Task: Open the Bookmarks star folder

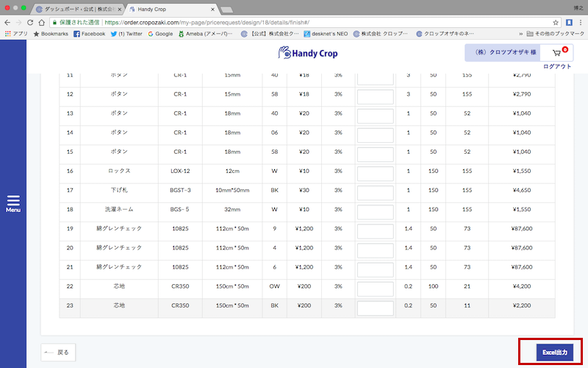Action: coord(51,34)
